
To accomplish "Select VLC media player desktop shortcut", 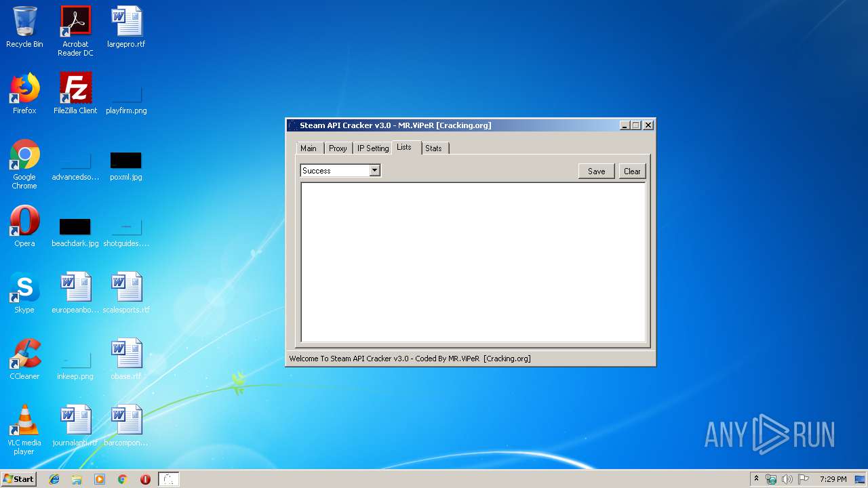I will pos(24,430).
